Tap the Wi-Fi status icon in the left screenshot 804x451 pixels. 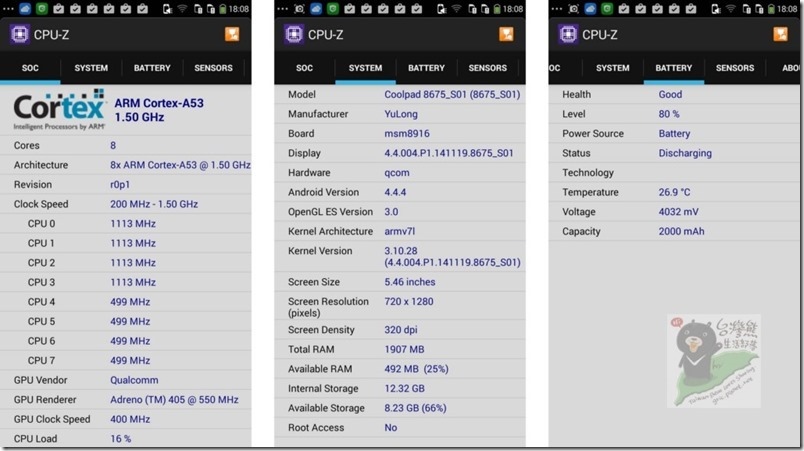pos(182,9)
